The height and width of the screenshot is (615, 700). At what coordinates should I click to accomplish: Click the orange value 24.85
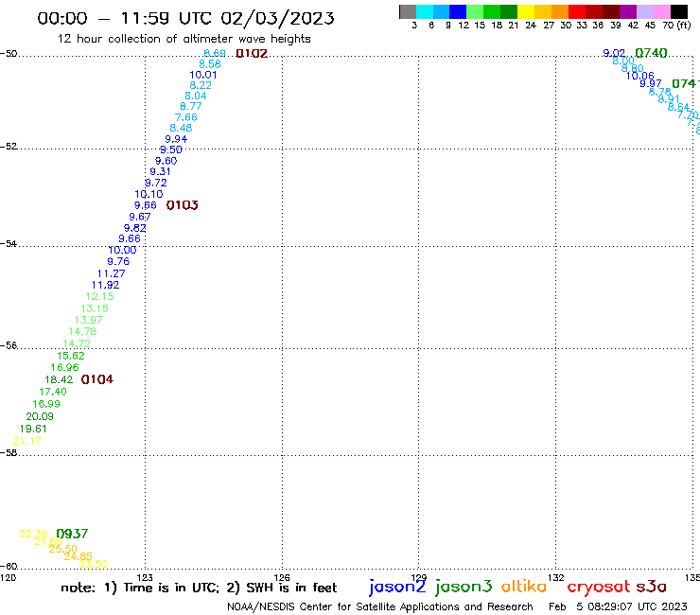[79, 556]
